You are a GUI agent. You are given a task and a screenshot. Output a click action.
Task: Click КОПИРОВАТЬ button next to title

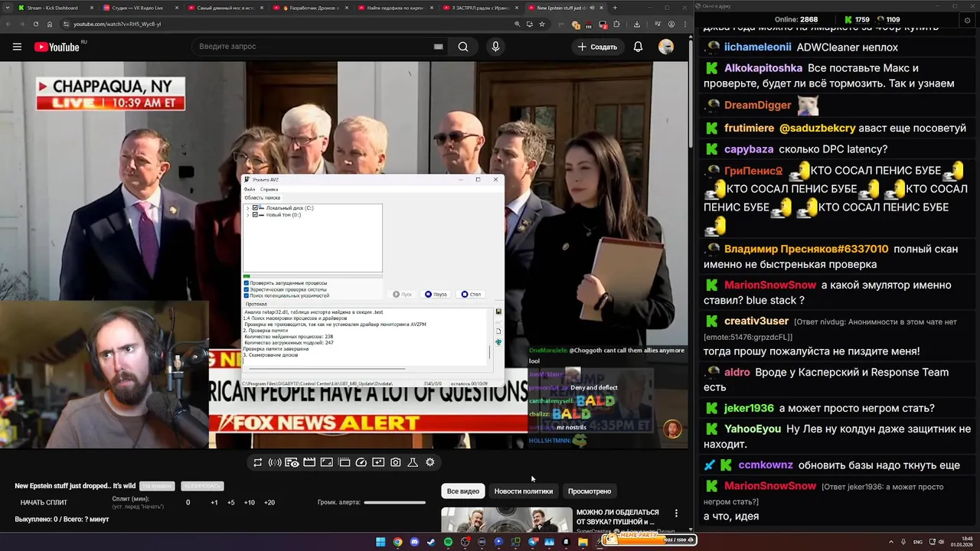tap(203, 486)
